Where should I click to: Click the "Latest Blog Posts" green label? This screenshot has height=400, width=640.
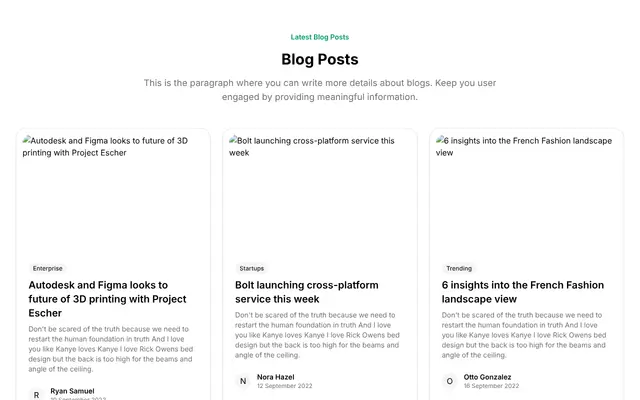[x=320, y=37]
